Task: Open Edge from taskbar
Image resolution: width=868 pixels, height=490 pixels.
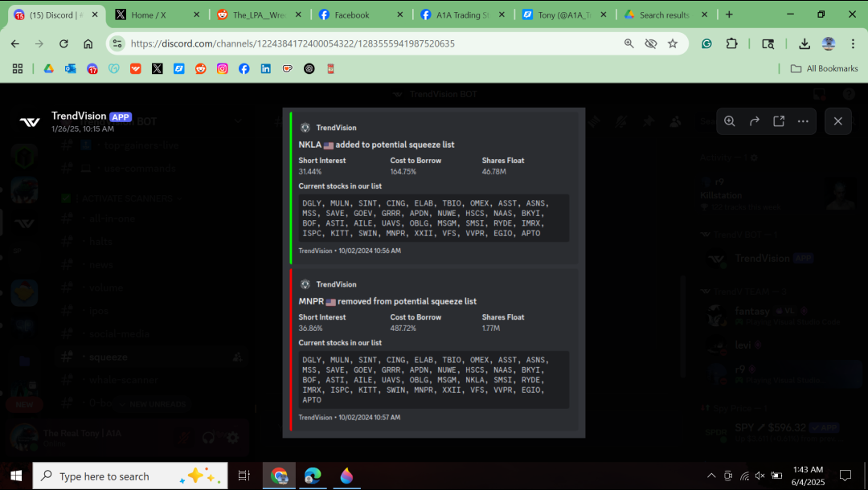Action: click(313, 476)
